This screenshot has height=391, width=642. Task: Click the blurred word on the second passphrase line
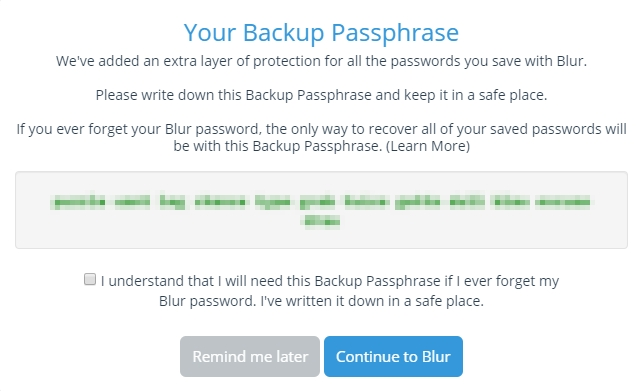(321, 221)
